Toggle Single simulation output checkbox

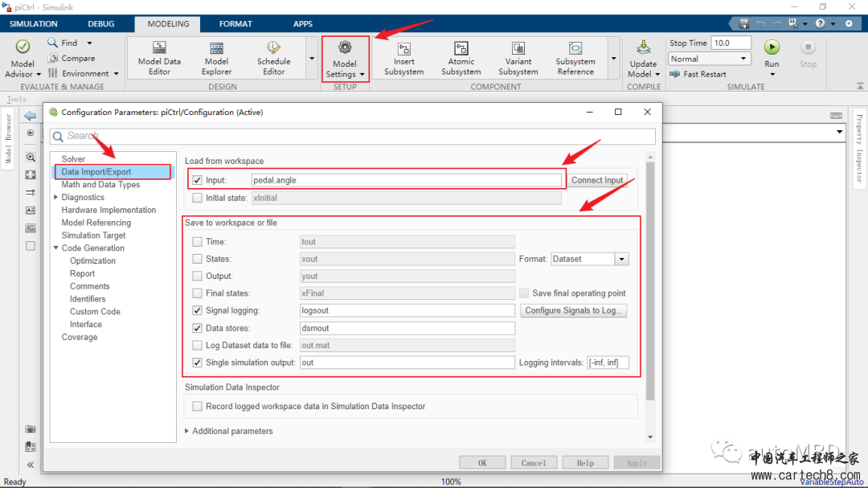tap(197, 363)
